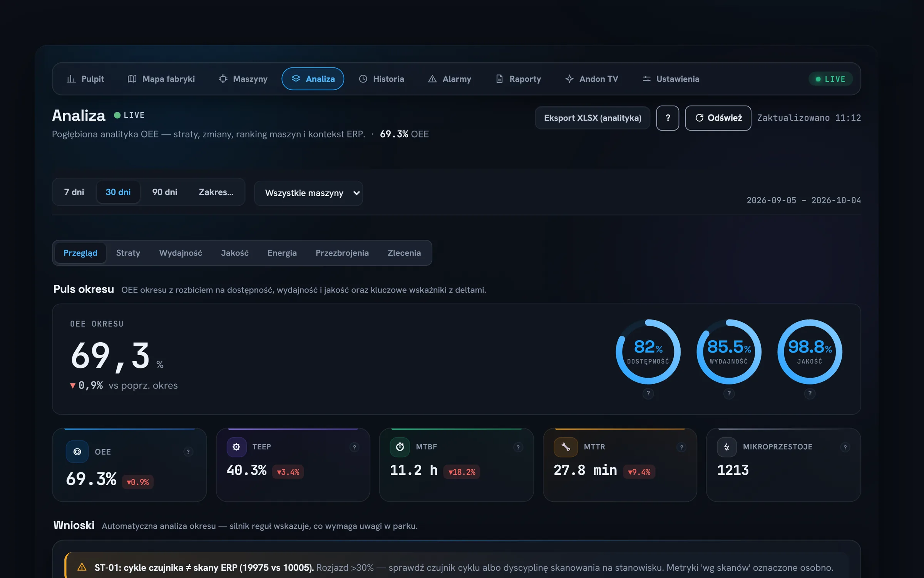Screen dimensions: 924x578
Task: Switch to the Przezbrojenia tab
Action: coord(342,253)
